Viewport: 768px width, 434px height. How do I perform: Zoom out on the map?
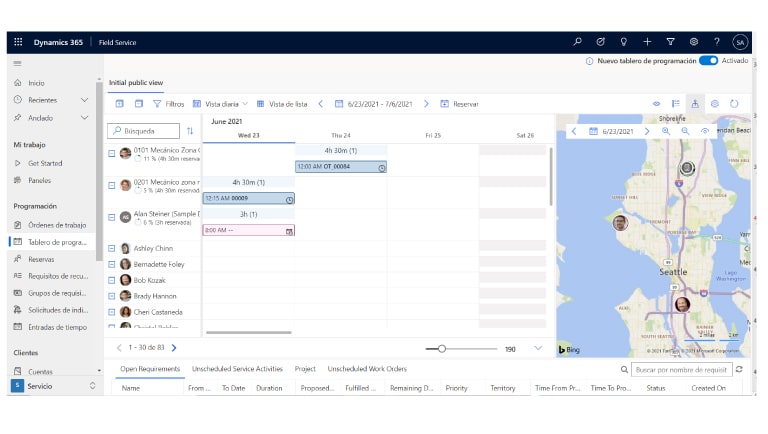(685, 131)
